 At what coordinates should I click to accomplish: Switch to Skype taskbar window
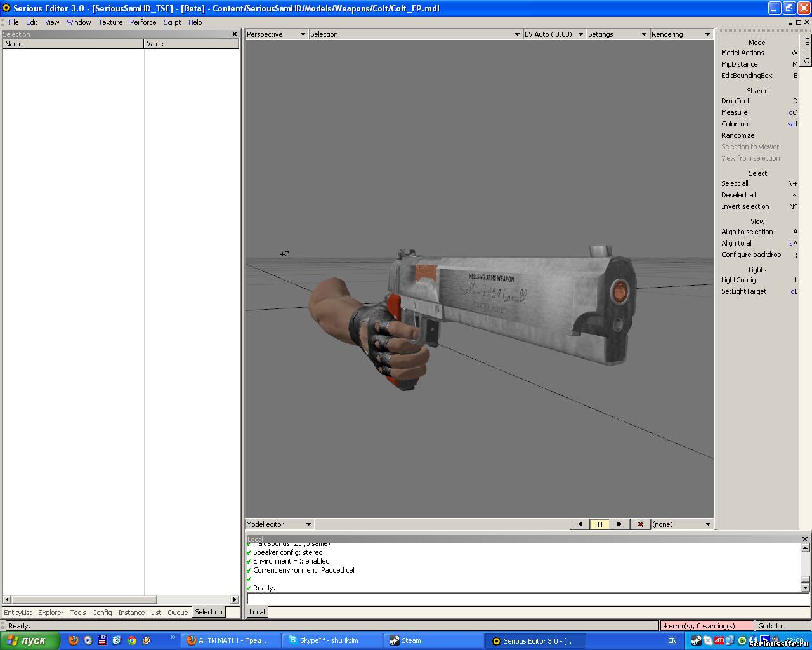click(332, 640)
